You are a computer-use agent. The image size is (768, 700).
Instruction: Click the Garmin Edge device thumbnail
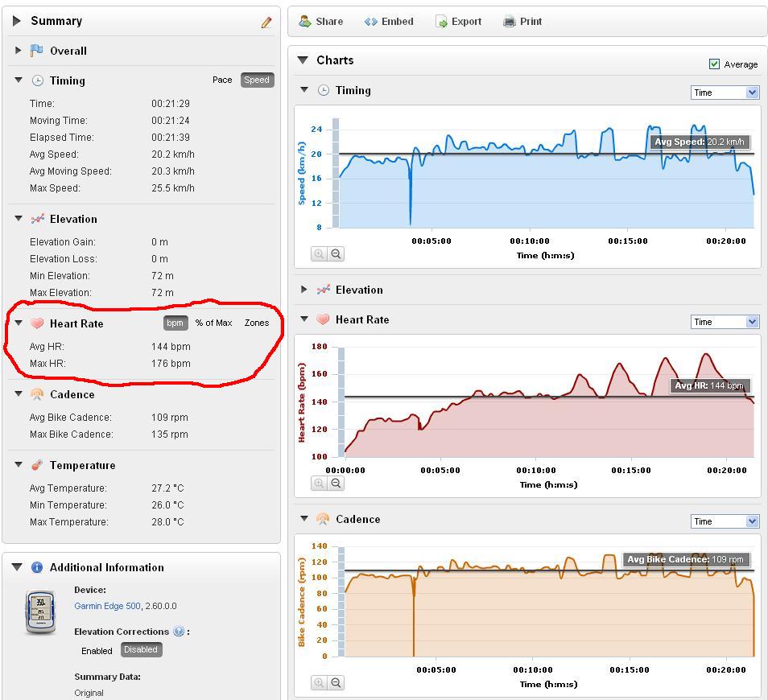pyautogui.click(x=40, y=611)
